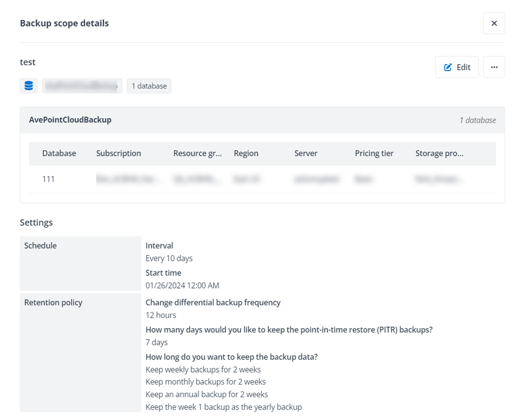Click the Schedule settings label

pyautogui.click(x=40, y=245)
